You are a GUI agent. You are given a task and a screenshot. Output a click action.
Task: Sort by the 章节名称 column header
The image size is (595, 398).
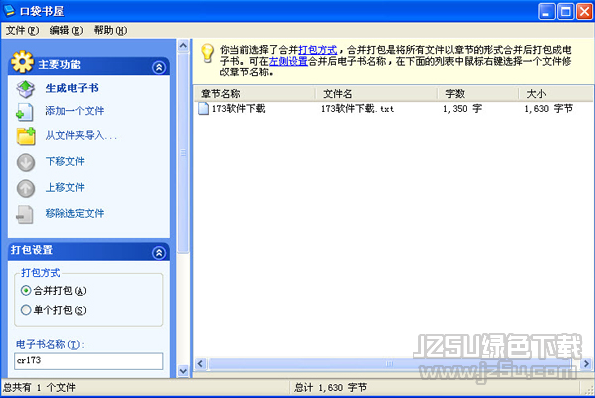pyautogui.click(x=255, y=94)
